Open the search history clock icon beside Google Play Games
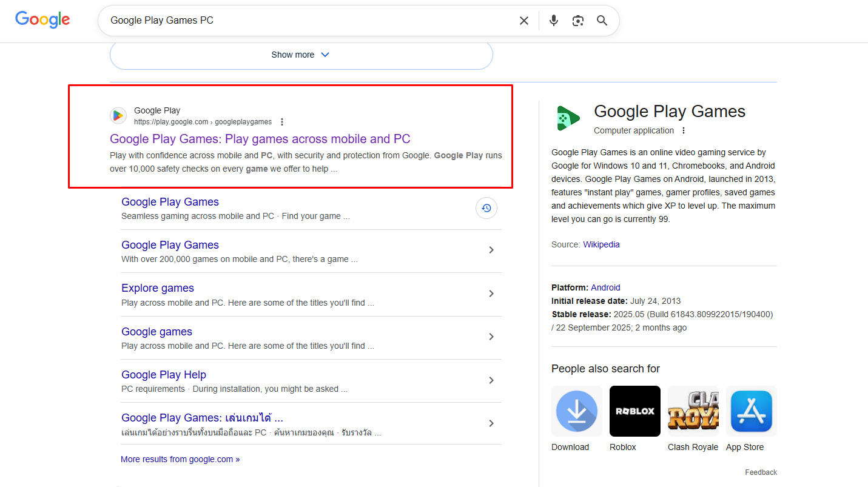The image size is (868, 487). [486, 208]
